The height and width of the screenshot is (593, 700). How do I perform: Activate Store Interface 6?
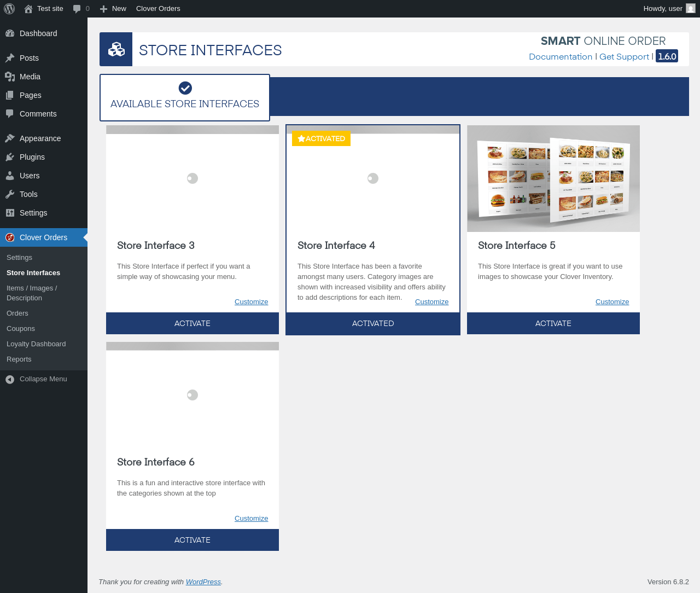[x=192, y=540]
